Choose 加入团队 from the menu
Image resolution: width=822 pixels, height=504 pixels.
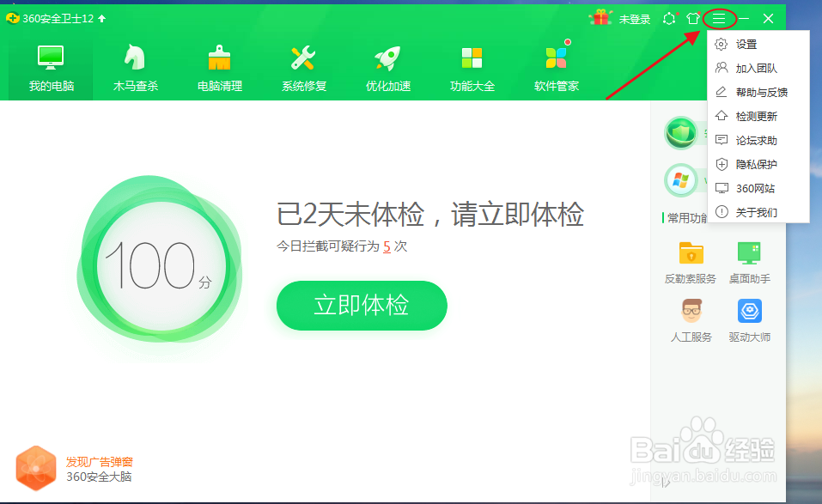point(758,68)
